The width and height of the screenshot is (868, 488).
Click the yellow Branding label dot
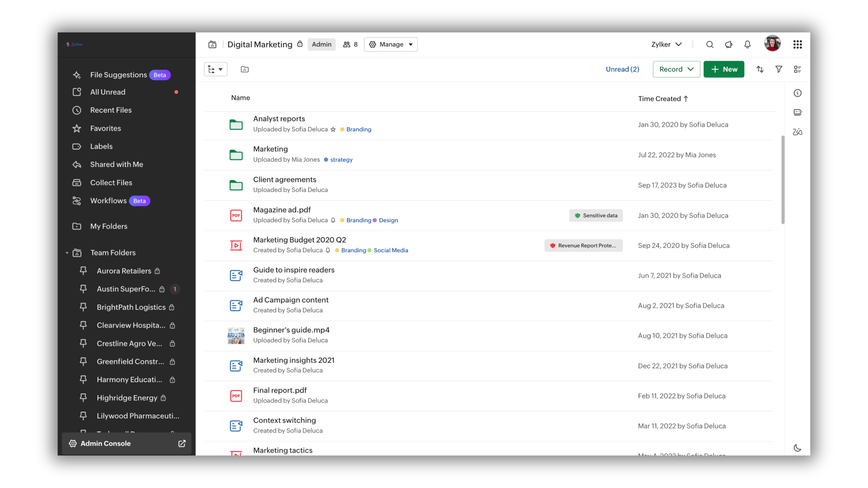pyautogui.click(x=342, y=129)
